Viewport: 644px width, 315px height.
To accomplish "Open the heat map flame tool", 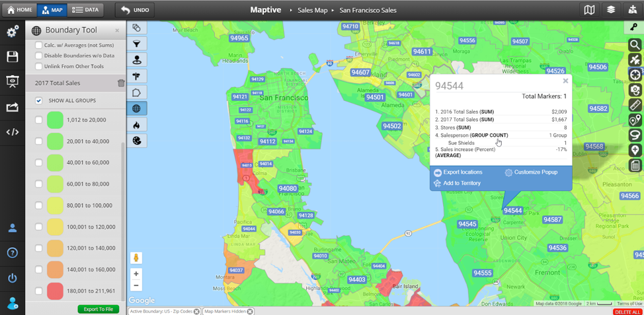I will click(137, 125).
